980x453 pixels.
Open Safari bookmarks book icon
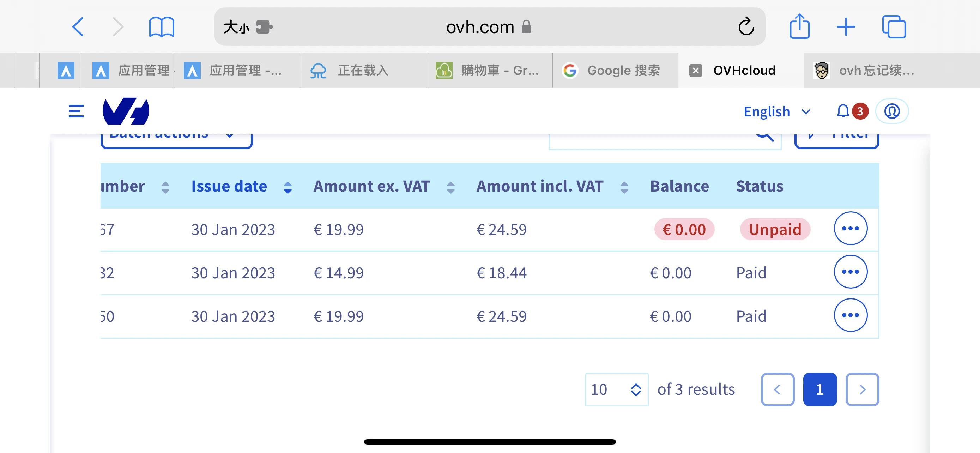coord(161,27)
